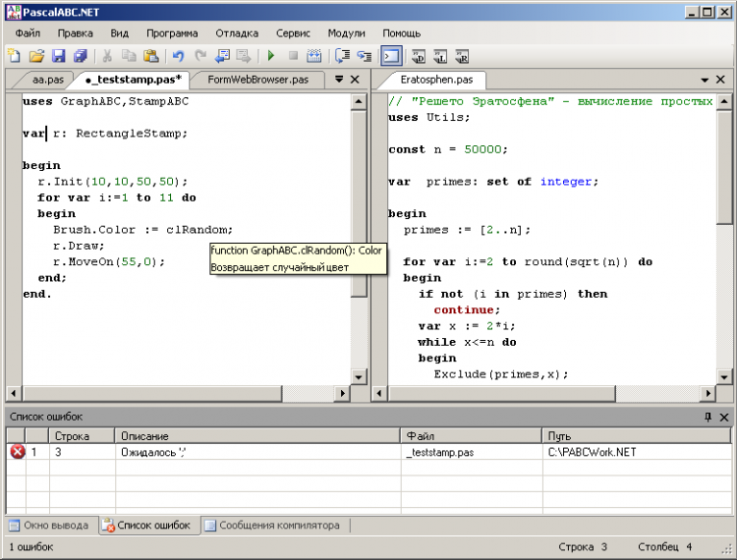Open the Сервис menu

coord(293,32)
